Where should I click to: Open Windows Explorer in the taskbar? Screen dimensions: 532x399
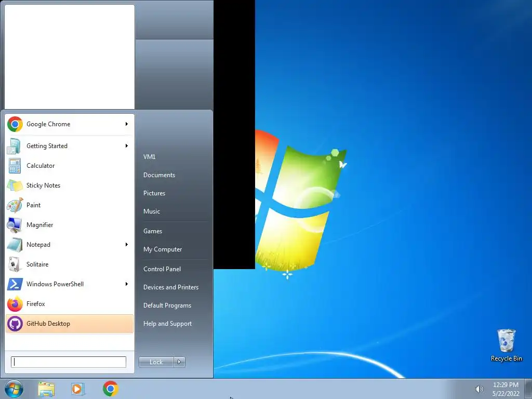coord(46,389)
